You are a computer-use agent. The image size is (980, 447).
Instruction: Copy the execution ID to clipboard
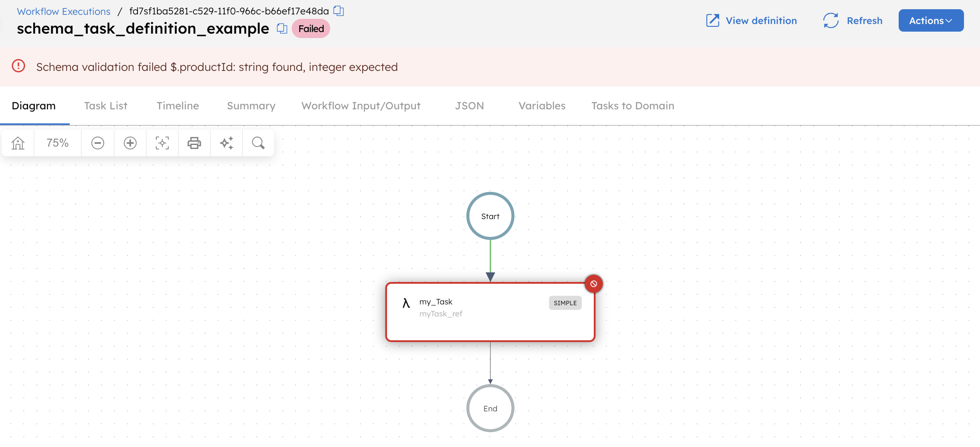[339, 11]
